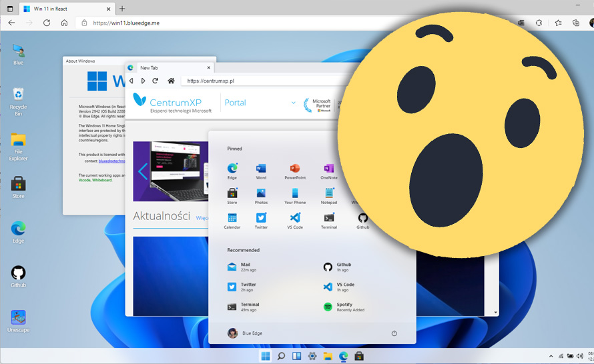The width and height of the screenshot is (594, 364).
Task: Open File Explorer from the taskbar
Action: pos(328,356)
